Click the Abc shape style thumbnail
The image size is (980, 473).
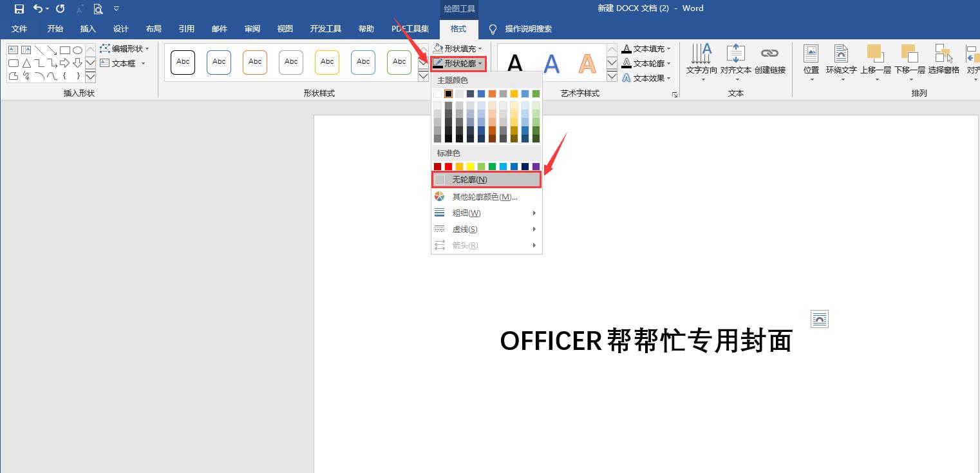(x=182, y=62)
